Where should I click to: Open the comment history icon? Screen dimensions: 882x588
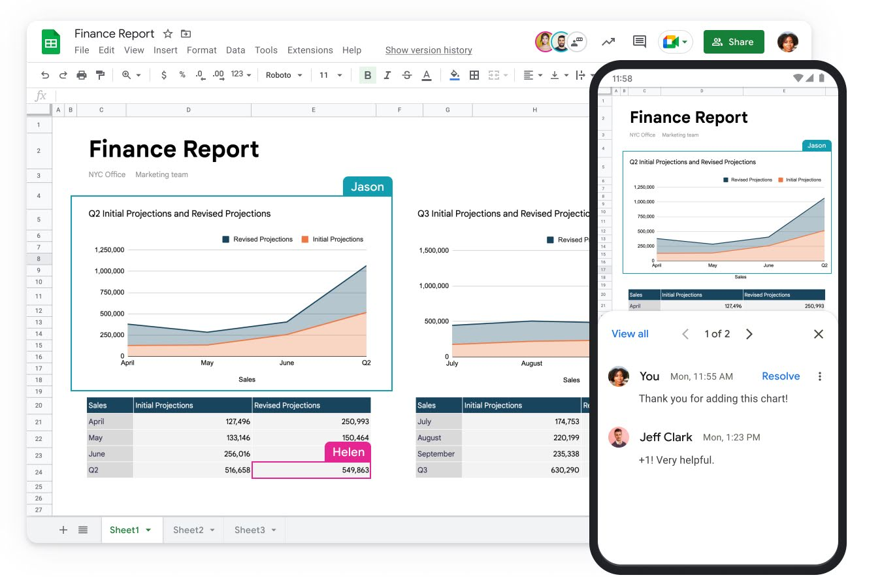pyautogui.click(x=639, y=41)
